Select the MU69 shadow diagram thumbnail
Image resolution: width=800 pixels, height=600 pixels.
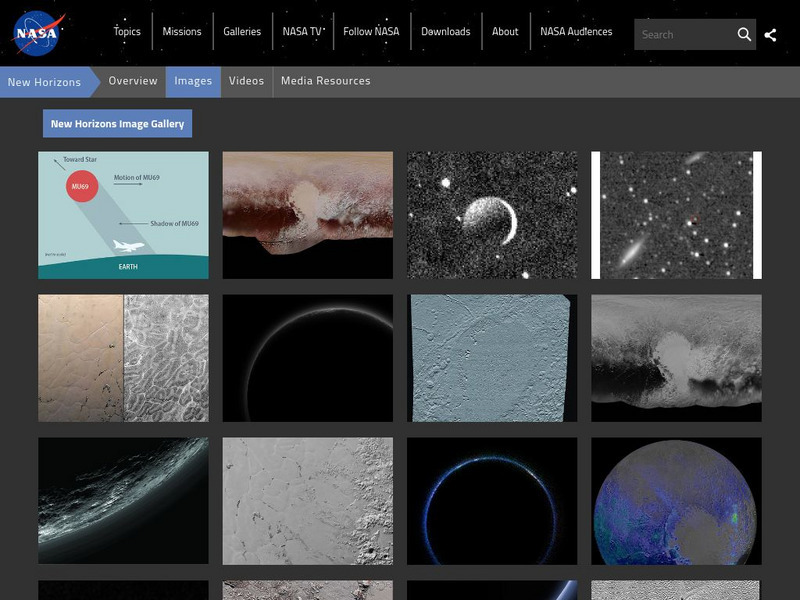click(x=122, y=213)
